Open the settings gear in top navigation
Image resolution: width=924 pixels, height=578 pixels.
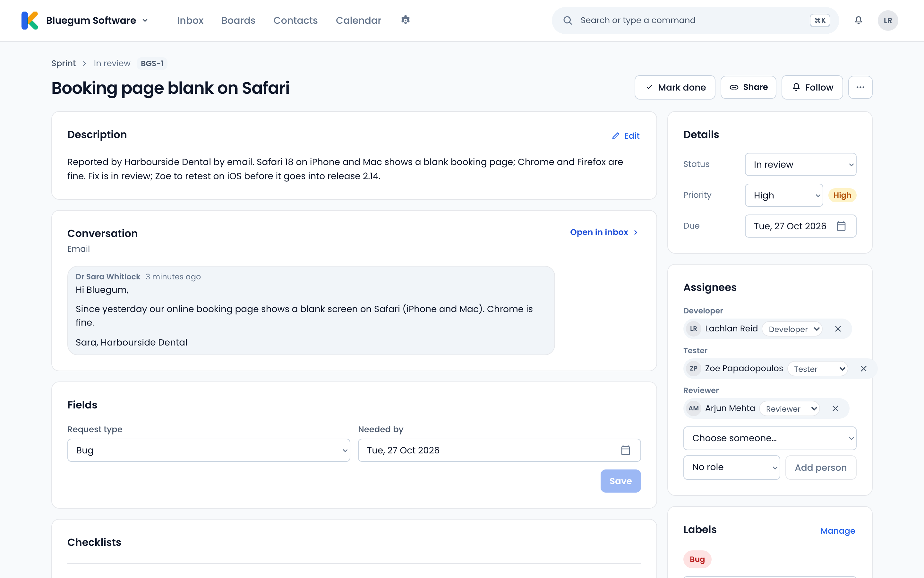coord(406,20)
